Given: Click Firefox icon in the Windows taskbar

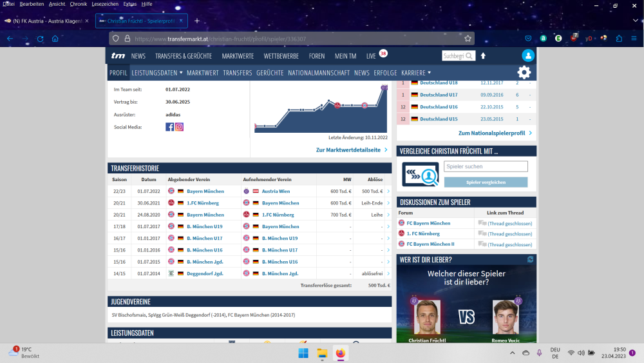Looking at the screenshot, I should (340, 353).
